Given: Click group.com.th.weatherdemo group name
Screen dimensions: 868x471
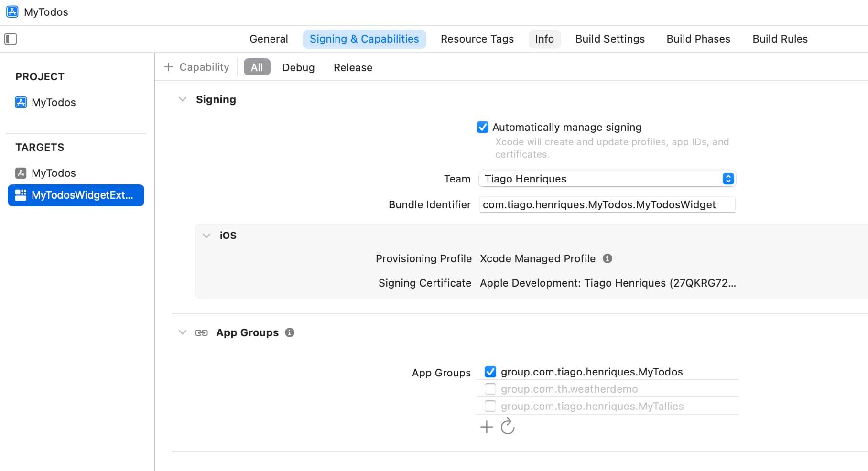Looking at the screenshot, I should 569,389.
